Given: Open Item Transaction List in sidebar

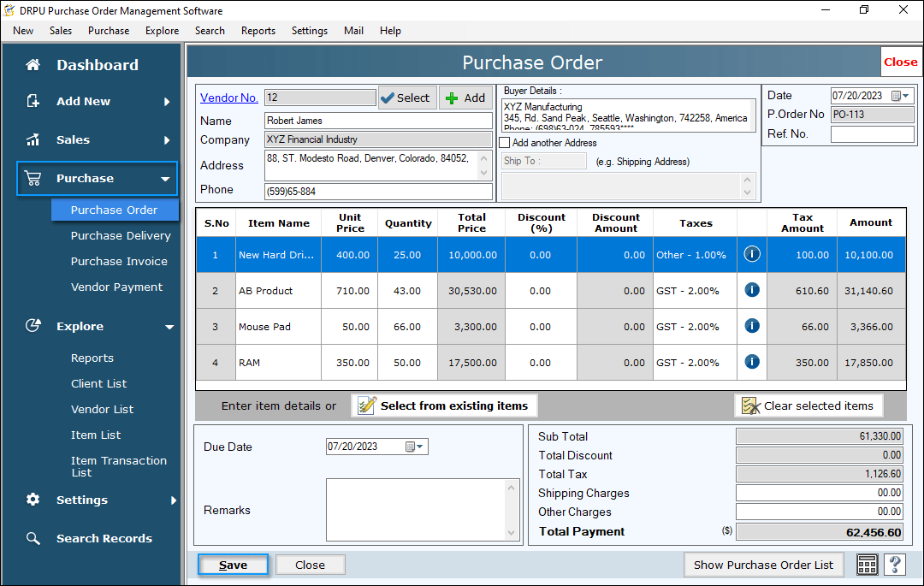Looking at the screenshot, I should [x=118, y=466].
